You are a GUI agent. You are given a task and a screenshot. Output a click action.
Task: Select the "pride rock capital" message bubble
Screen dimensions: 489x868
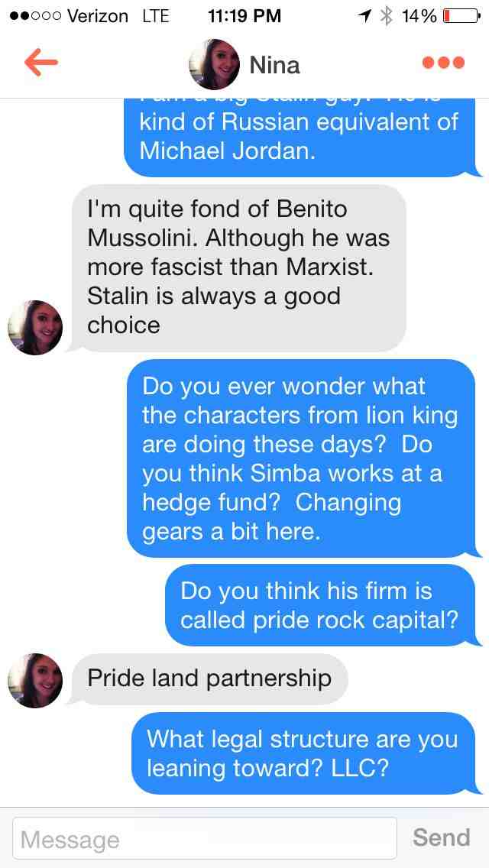[319, 605]
